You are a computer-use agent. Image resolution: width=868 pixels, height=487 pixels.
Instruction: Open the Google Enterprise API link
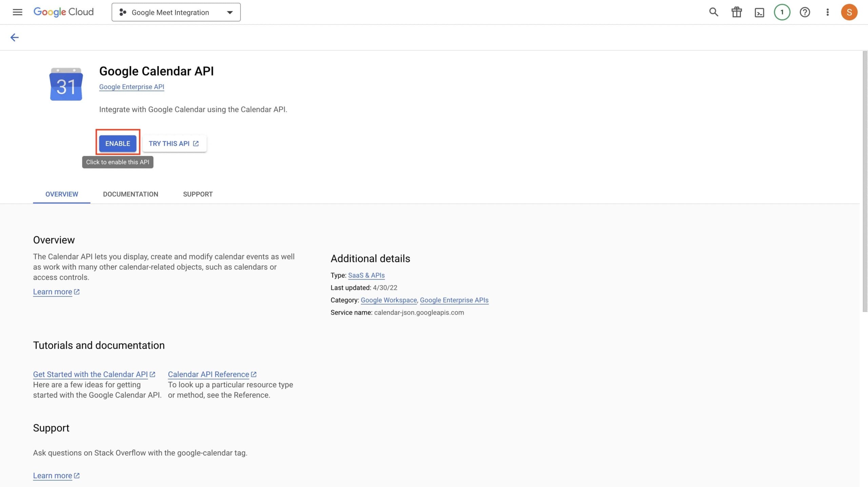click(132, 87)
